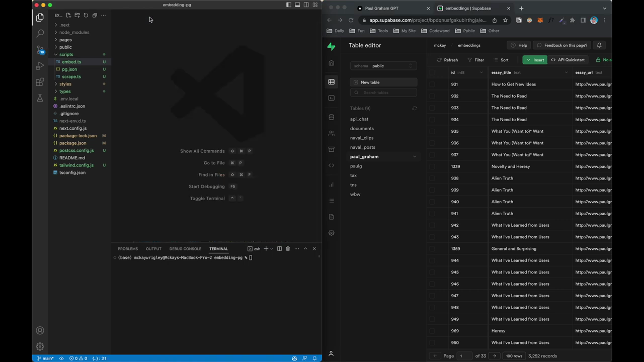Toggle VS Code secondary sidebar layout icon
Image resolution: width=644 pixels, height=362 pixels.
click(x=306, y=5)
